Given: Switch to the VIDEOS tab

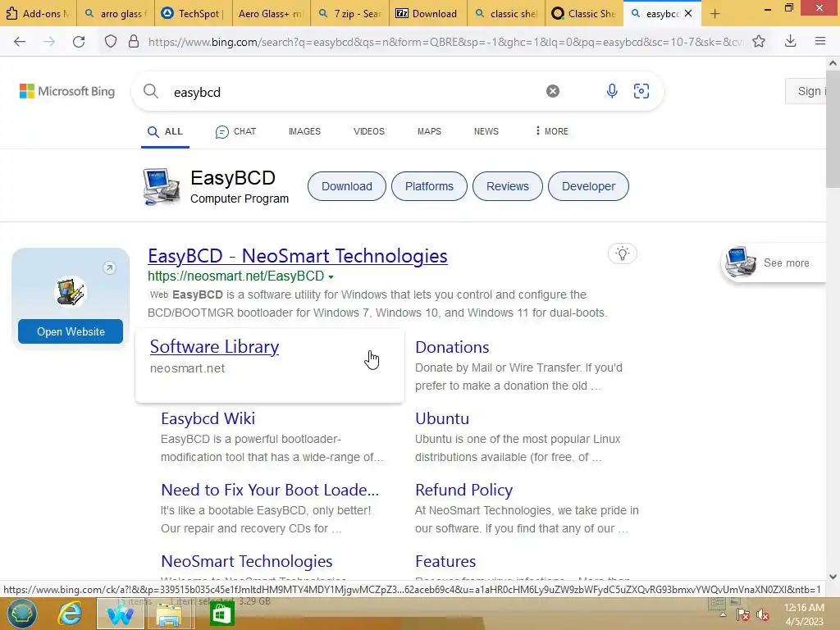Looking at the screenshot, I should (368, 131).
